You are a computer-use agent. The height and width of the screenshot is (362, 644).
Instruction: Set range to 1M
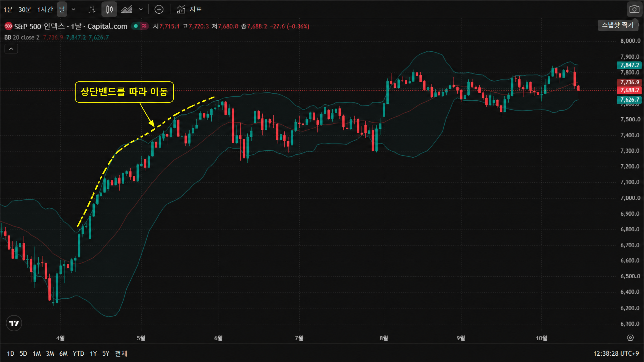37,353
